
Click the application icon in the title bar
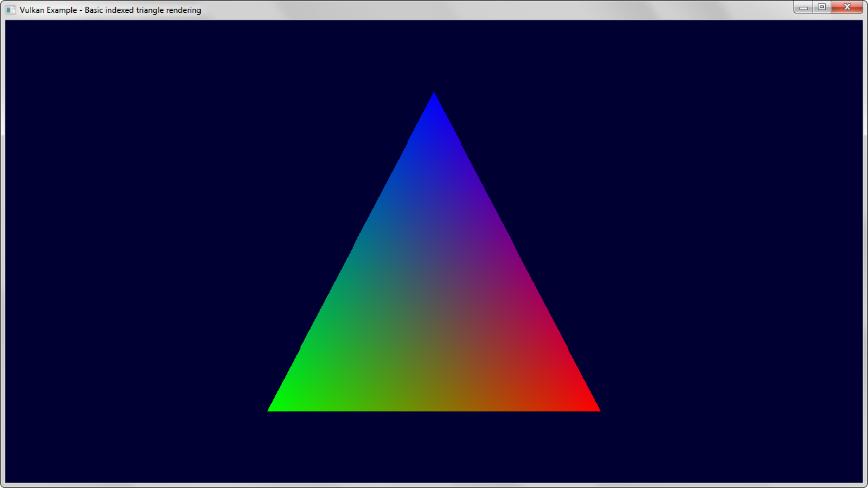tap(10, 10)
